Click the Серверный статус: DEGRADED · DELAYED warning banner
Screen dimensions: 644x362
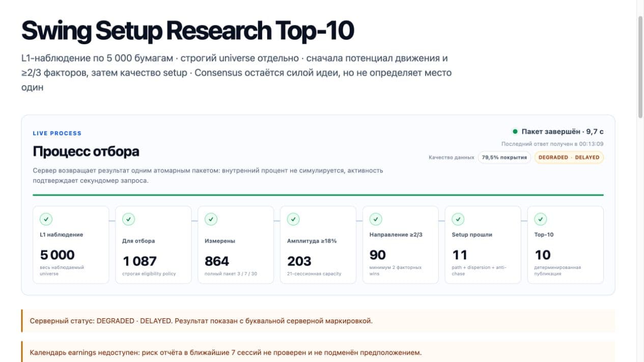coord(318,321)
